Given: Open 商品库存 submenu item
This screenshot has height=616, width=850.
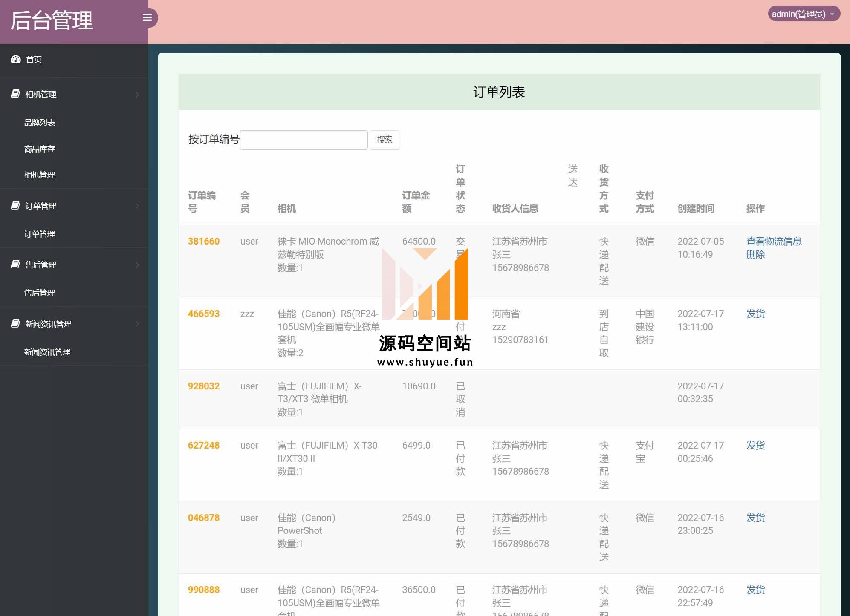Looking at the screenshot, I should coord(40,149).
